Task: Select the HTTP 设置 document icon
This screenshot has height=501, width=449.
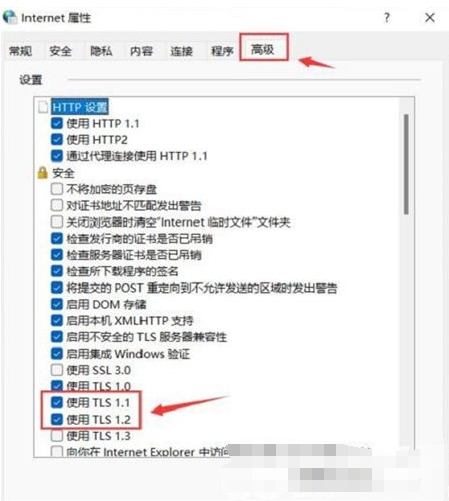Action: tap(43, 107)
